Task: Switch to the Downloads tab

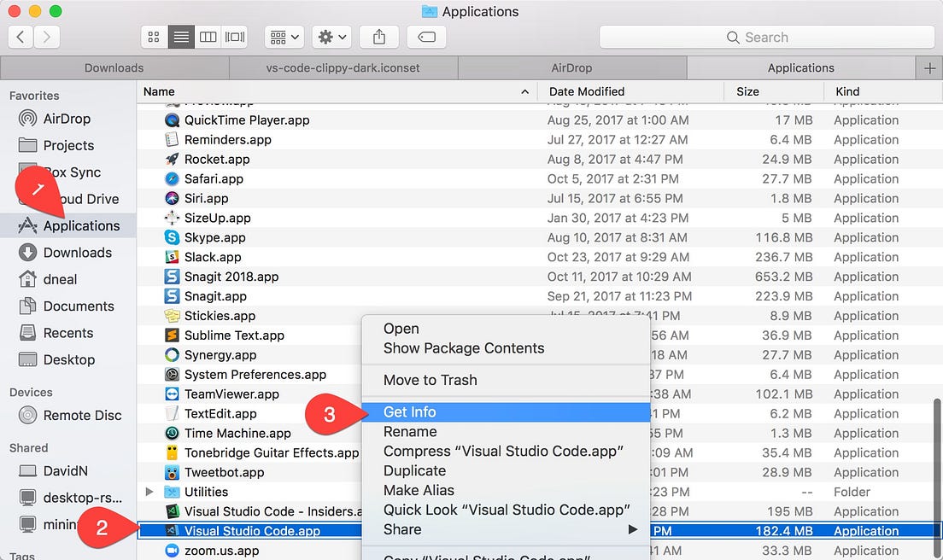Action: pyautogui.click(x=114, y=67)
